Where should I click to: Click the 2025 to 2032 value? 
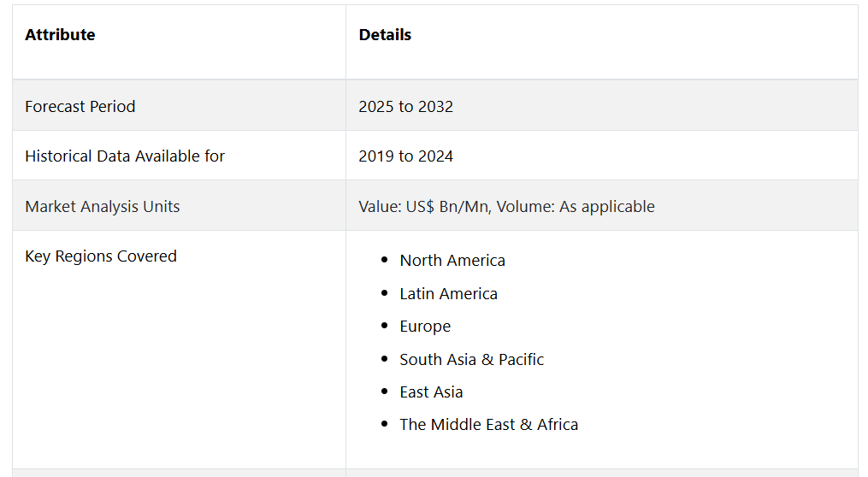click(x=405, y=107)
